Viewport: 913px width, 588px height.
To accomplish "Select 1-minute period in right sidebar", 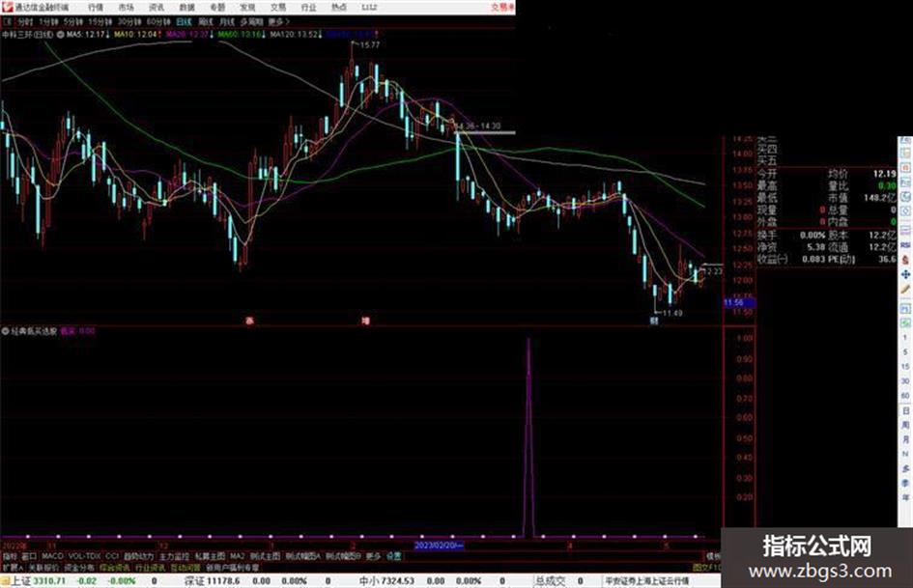I will (x=905, y=338).
